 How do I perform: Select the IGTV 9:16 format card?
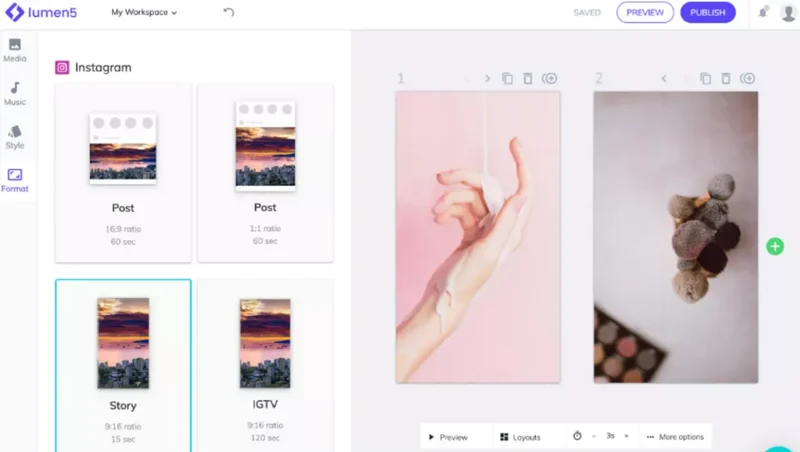(x=265, y=365)
